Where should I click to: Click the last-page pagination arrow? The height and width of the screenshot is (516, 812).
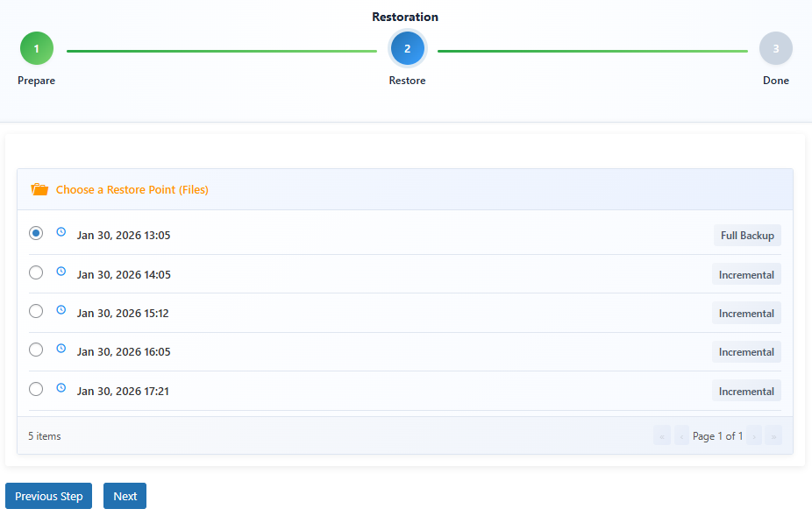tap(773, 435)
